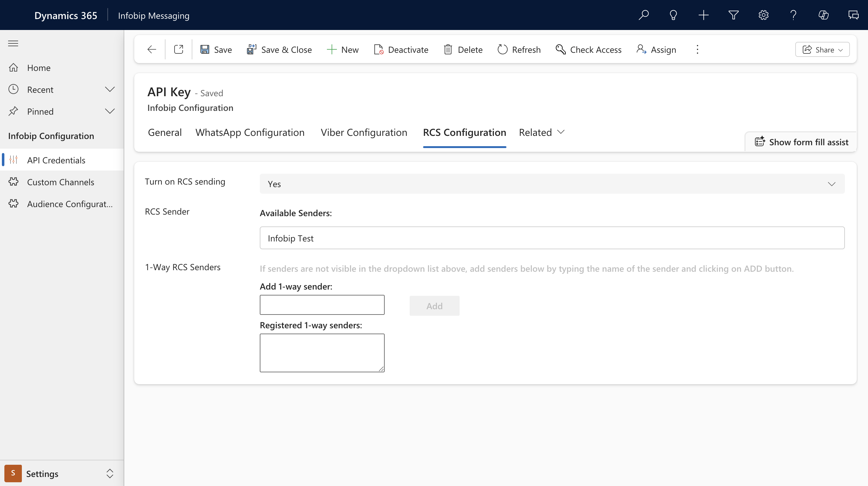The width and height of the screenshot is (868, 486).
Task: Switch to the General tab
Action: [x=165, y=132]
